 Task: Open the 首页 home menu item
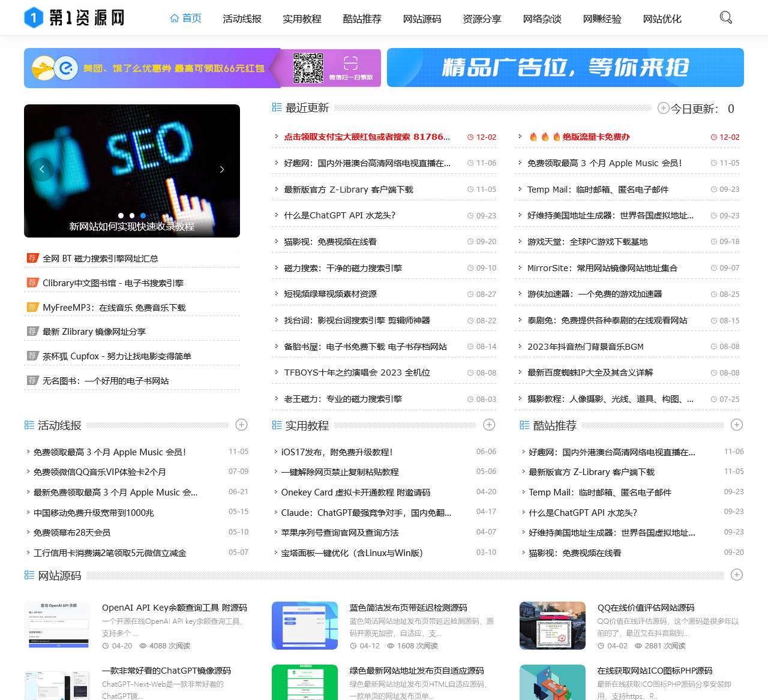pos(185,18)
